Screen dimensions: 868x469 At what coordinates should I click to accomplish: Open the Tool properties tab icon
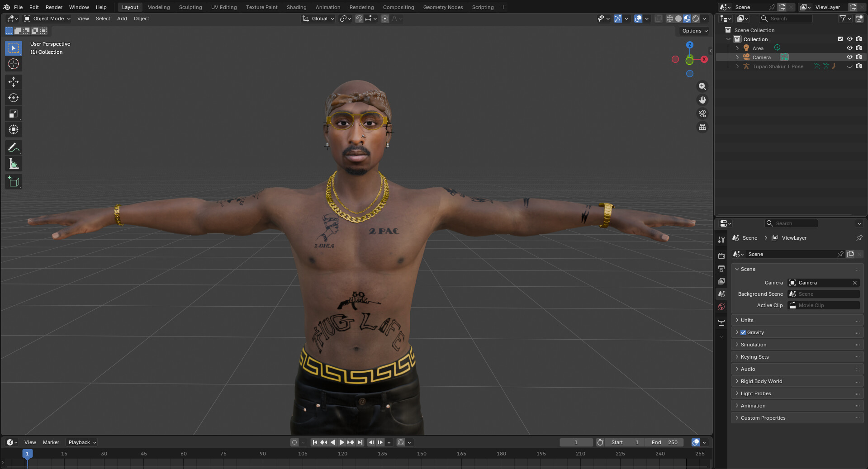point(721,239)
